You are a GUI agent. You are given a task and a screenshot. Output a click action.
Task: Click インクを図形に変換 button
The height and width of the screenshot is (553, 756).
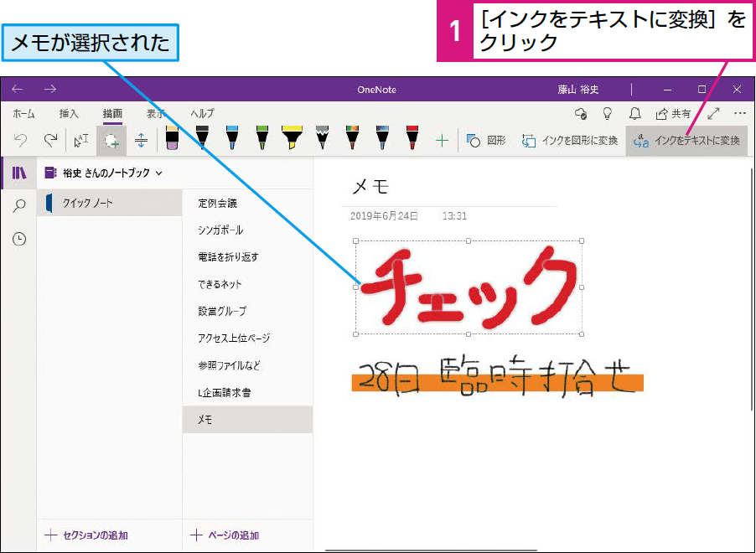[x=570, y=140]
